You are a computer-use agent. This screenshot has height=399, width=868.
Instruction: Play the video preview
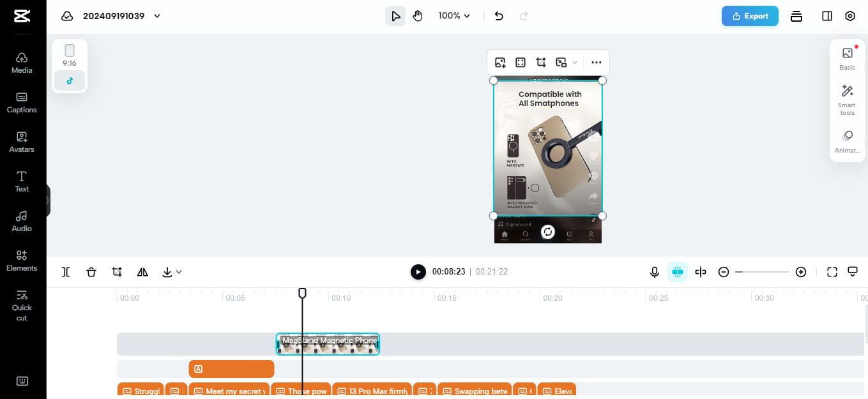418,272
